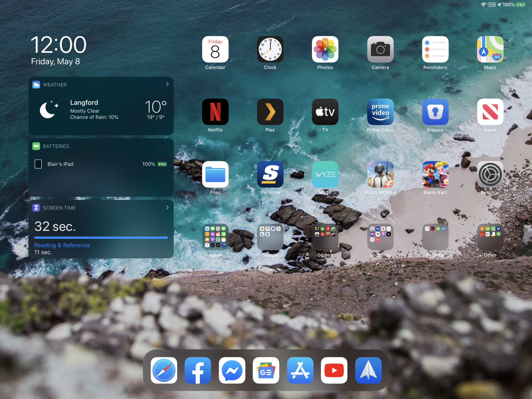
Task: Launch the Maps app
Action: [490, 49]
